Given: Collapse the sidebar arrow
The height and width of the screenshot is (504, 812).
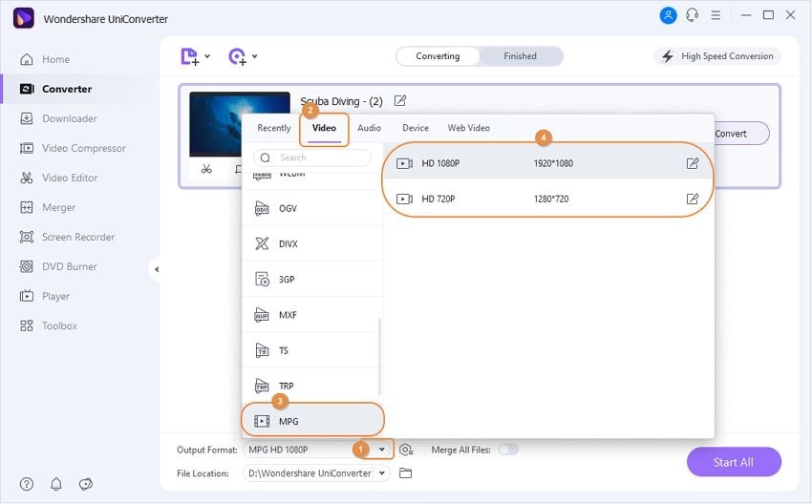Looking at the screenshot, I should [157, 269].
